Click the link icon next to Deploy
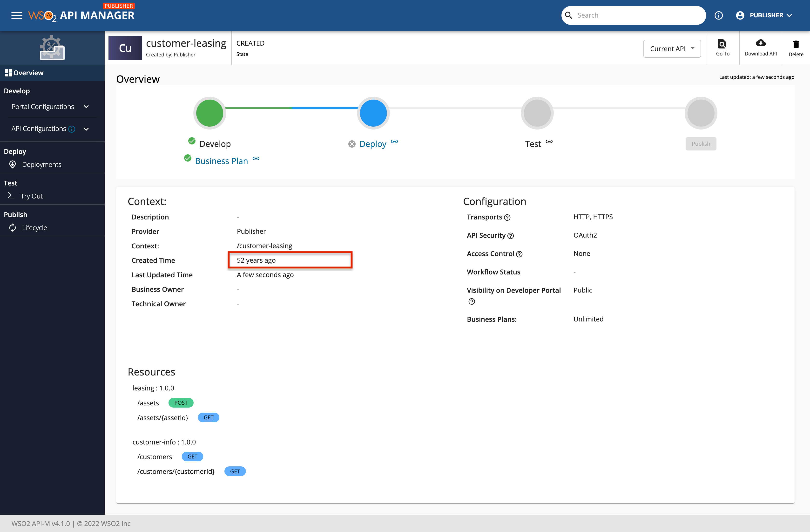The image size is (810, 532). [x=394, y=142]
